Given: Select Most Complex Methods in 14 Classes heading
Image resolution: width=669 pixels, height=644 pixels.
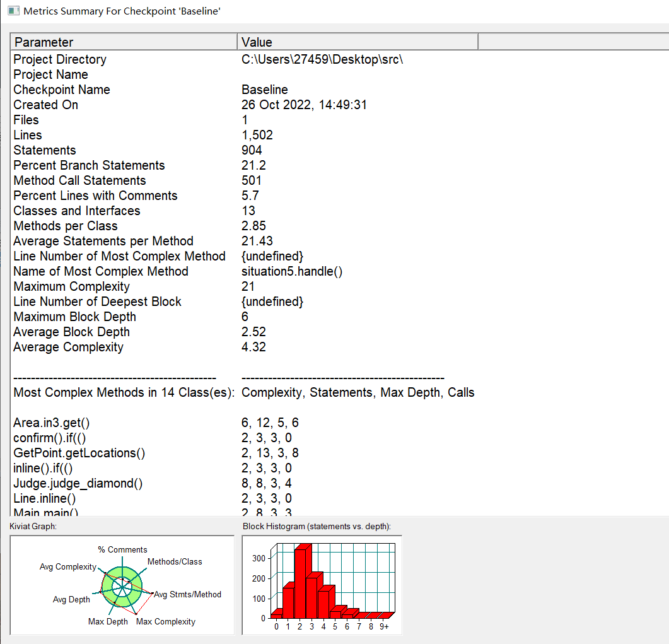Looking at the screenshot, I should 124,392.
